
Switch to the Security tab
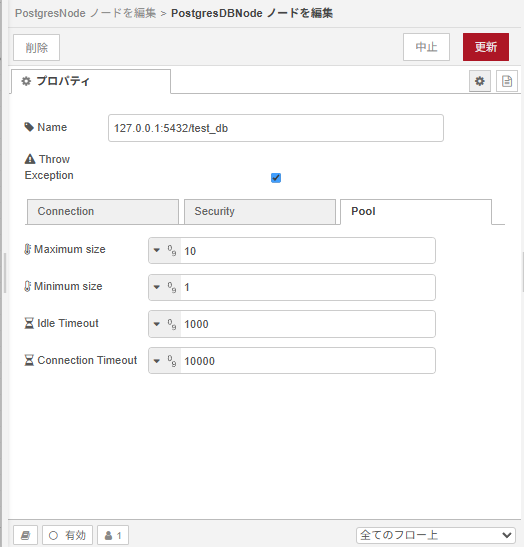(x=260, y=212)
